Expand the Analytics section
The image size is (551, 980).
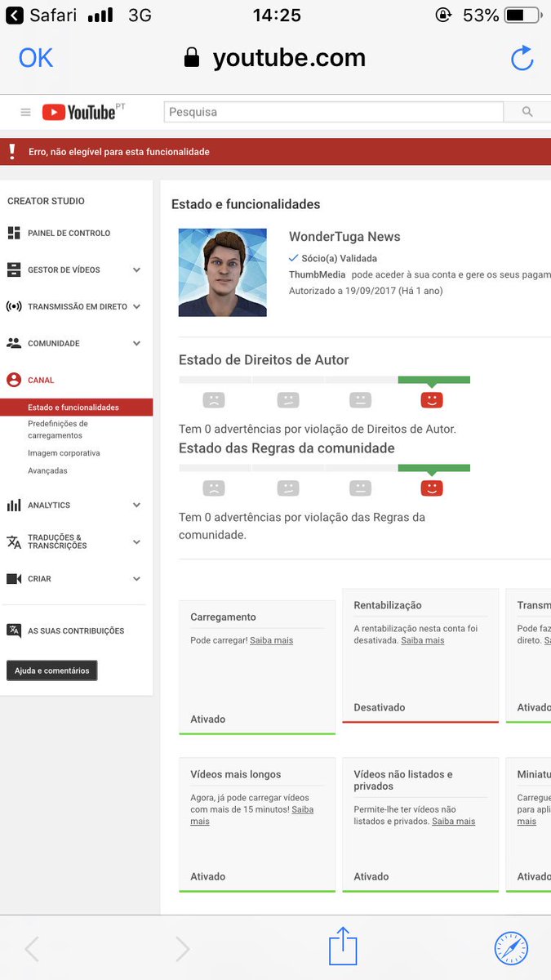[x=136, y=506]
